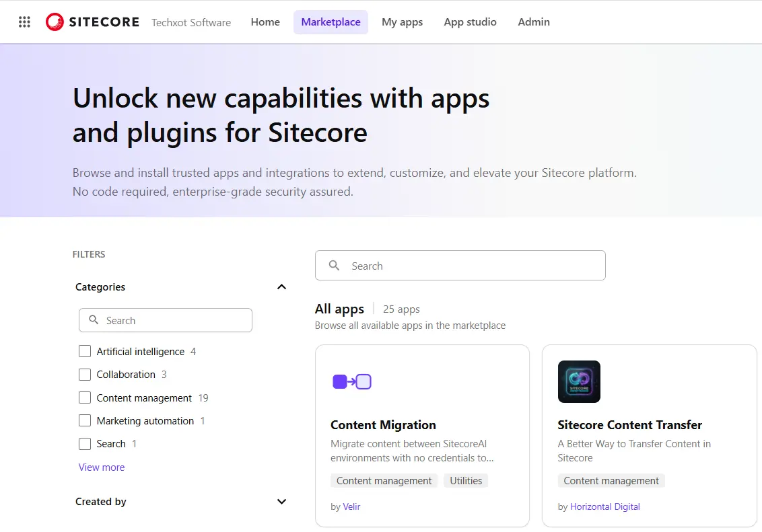
Task: Click View more categories
Action: click(102, 467)
